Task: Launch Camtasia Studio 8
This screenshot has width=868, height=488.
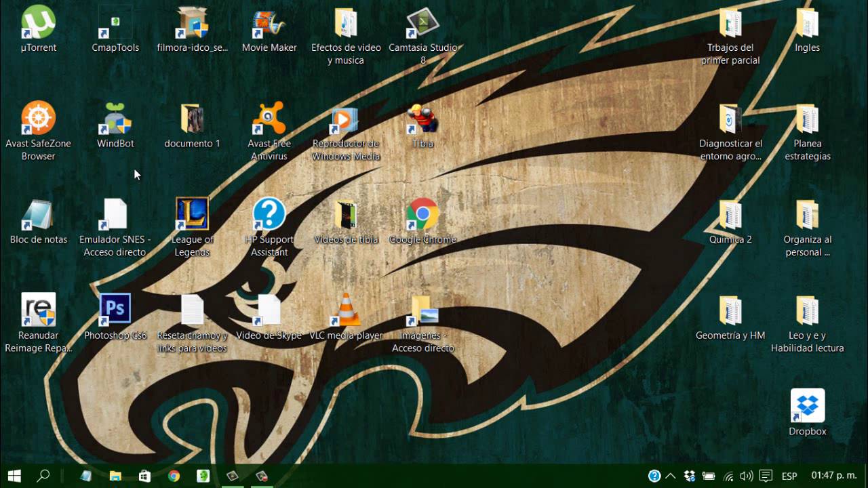Action: (422, 37)
